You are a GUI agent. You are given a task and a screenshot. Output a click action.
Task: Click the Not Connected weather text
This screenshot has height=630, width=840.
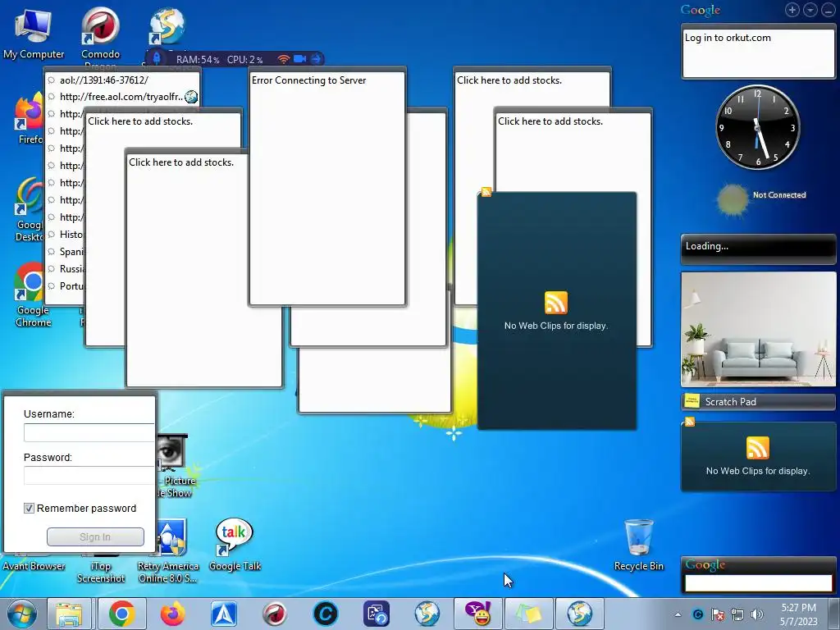pos(779,195)
